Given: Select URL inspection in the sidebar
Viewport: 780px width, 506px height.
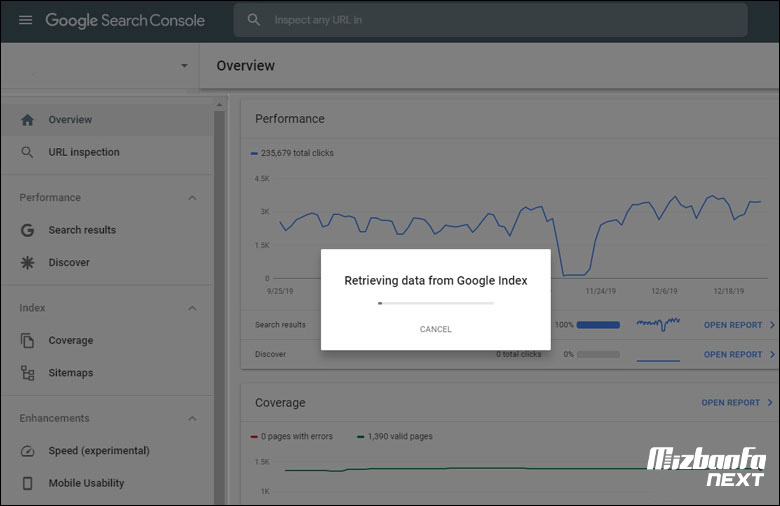Looking at the screenshot, I should [x=107, y=152].
